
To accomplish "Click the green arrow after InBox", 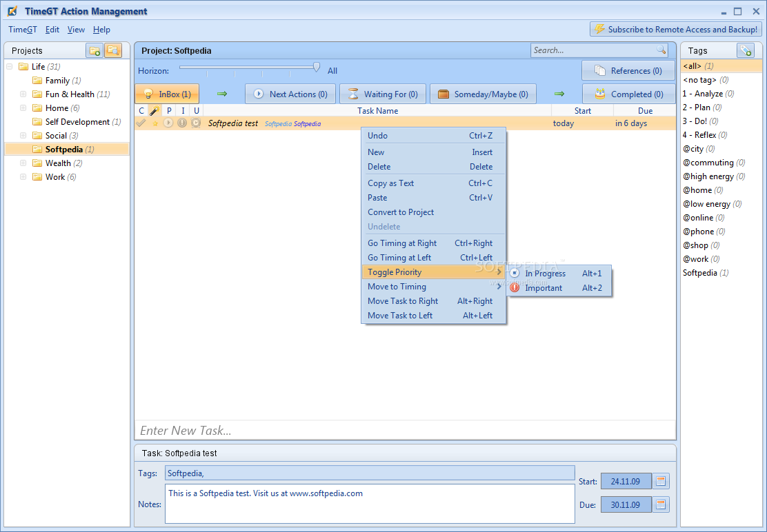I will [x=222, y=94].
